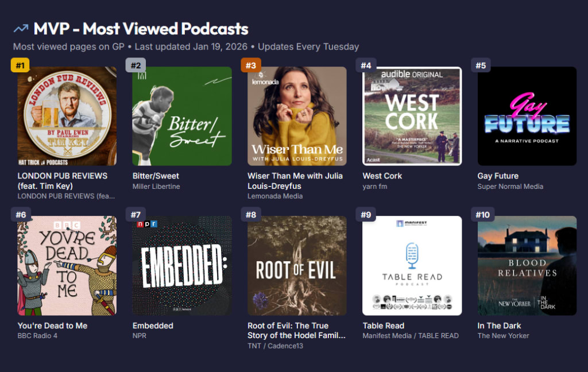Screen dimensions: 588x372
Task: Click the TNT / Cadence13 publisher name
Action: pos(275,346)
